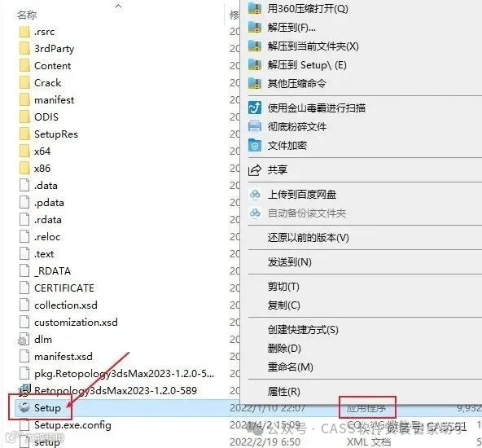Click the dlm file icon
The height and width of the screenshot is (448, 482).
point(24,340)
